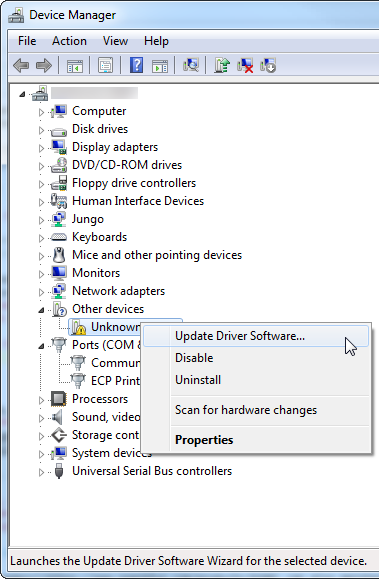Image resolution: width=379 pixels, height=579 pixels.
Task: Open the Help menu
Action: [156, 41]
